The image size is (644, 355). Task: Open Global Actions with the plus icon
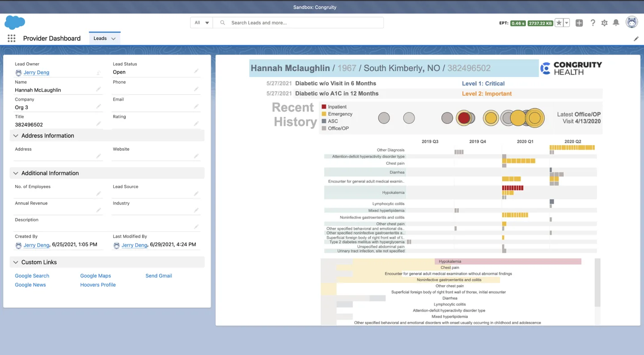[579, 22]
